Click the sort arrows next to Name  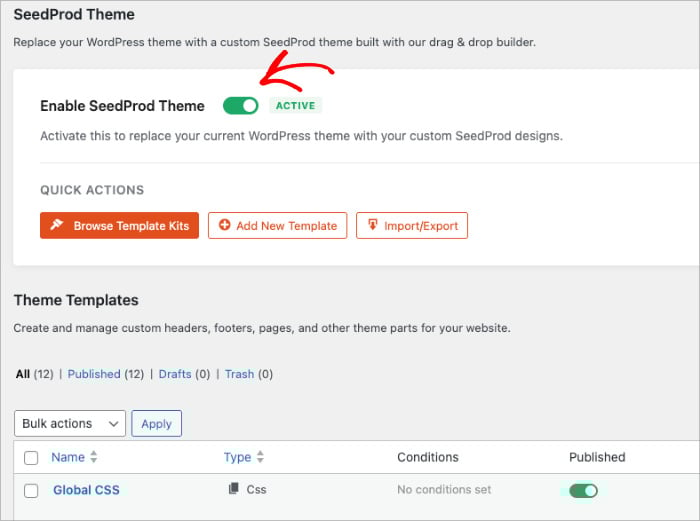[x=94, y=457]
